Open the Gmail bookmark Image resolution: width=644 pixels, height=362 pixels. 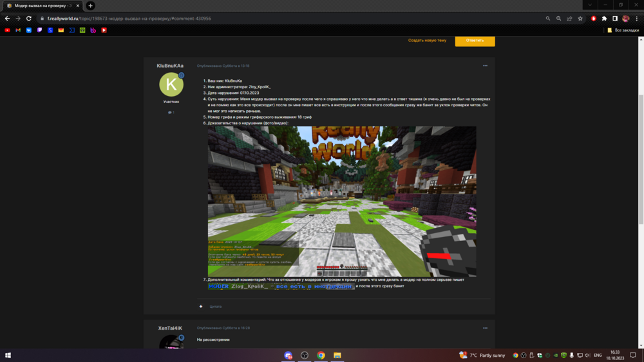[x=18, y=30]
